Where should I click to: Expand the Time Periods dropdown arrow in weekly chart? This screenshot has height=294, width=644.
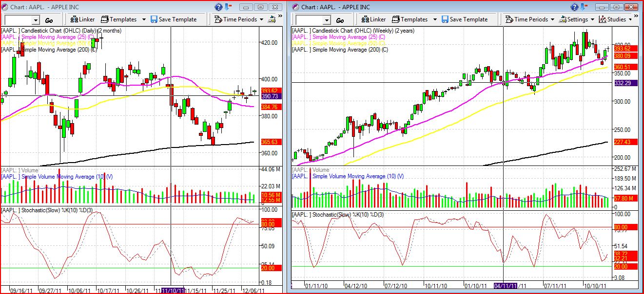pyautogui.click(x=552, y=19)
